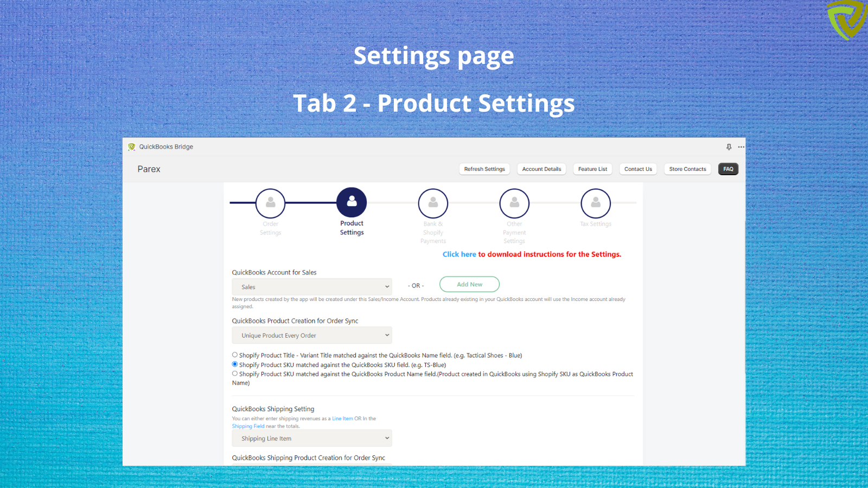Open the Bank & Shopify Payments step icon
The height and width of the screenshot is (488, 868).
[433, 202]
